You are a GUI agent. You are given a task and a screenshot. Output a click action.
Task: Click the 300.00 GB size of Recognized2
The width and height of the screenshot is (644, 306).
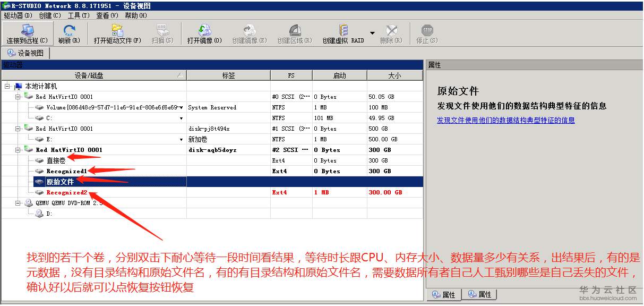coord(385,192)
